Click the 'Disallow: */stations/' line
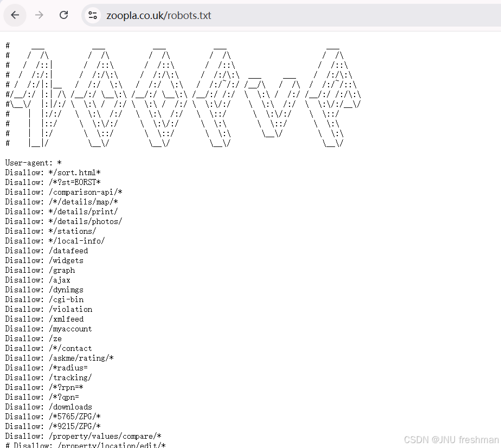 [x=51, y=232]
